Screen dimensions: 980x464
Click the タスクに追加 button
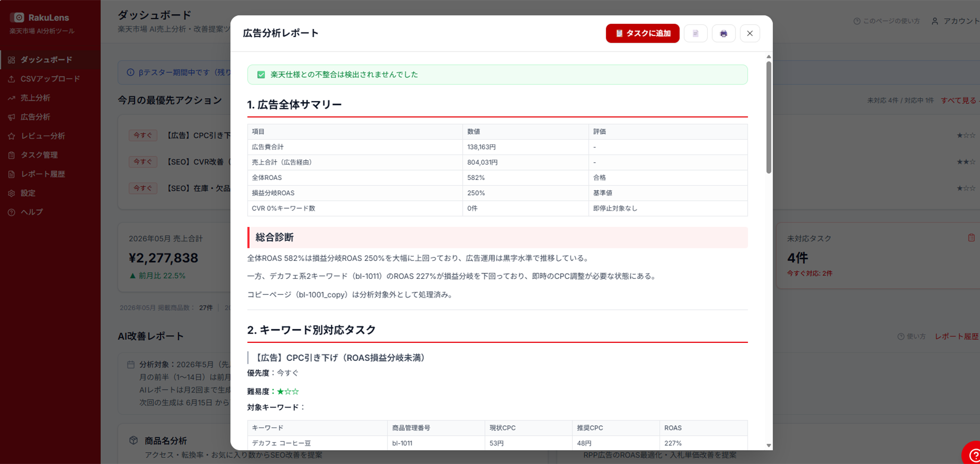coord(642,34)
